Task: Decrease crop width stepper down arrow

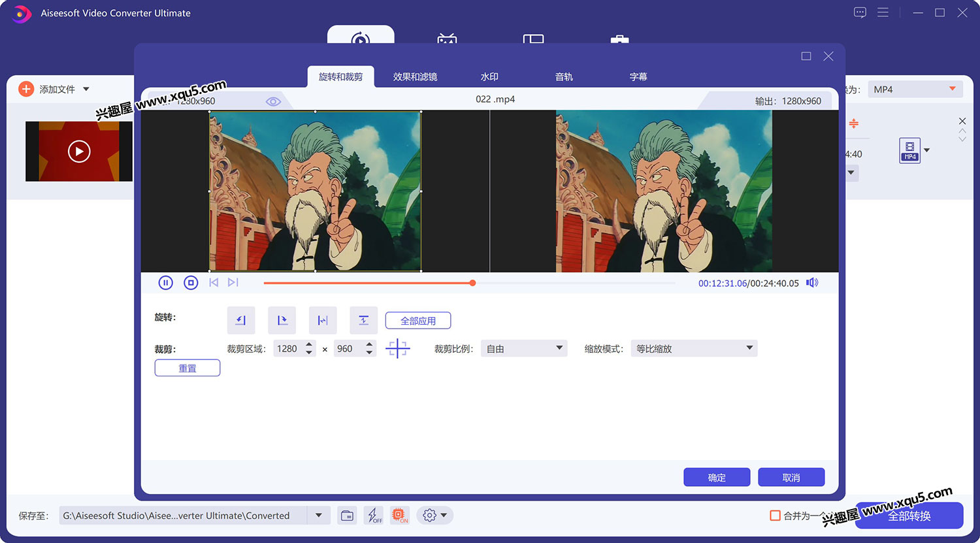Action: click(x=309, y=353)
